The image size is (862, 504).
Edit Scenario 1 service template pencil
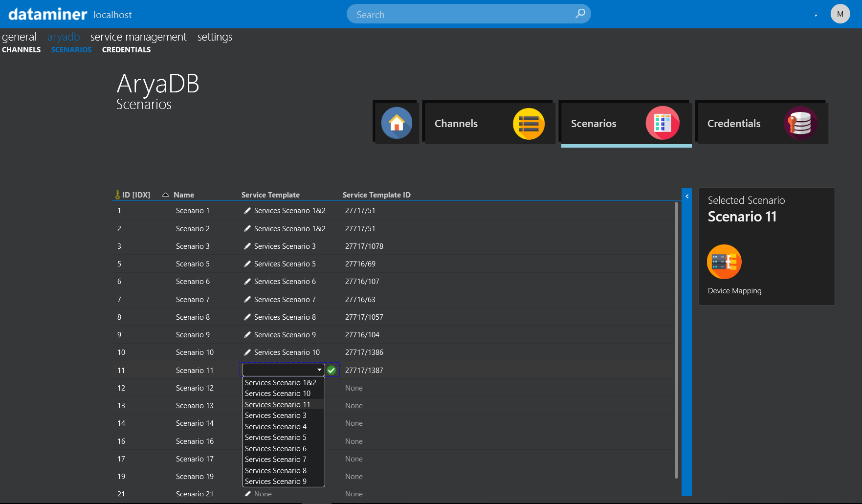click(x=247, y=211)
